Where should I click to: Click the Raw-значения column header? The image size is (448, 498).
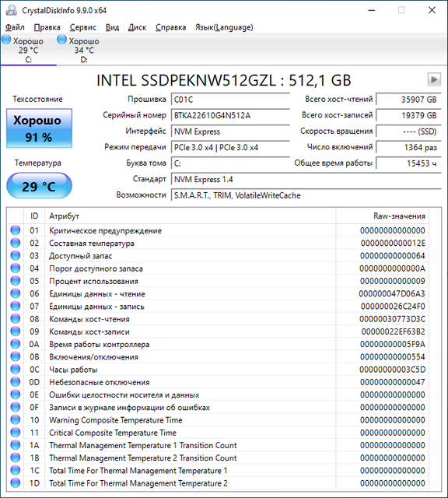(382, 216)
